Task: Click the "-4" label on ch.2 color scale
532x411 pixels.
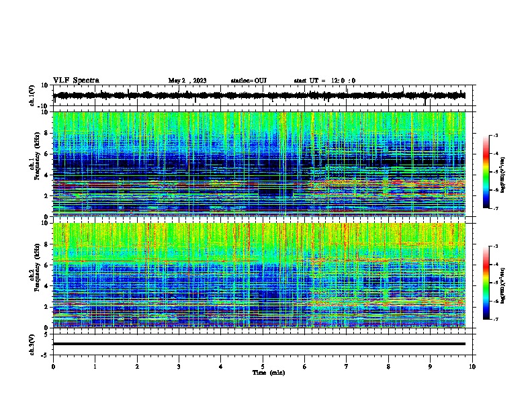Action: coord(495,265)
